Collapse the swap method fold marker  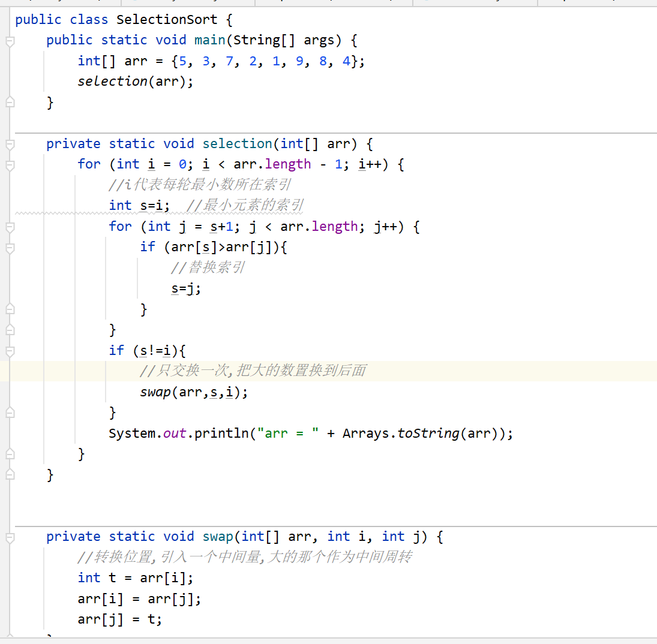click(x=10, y=537)
